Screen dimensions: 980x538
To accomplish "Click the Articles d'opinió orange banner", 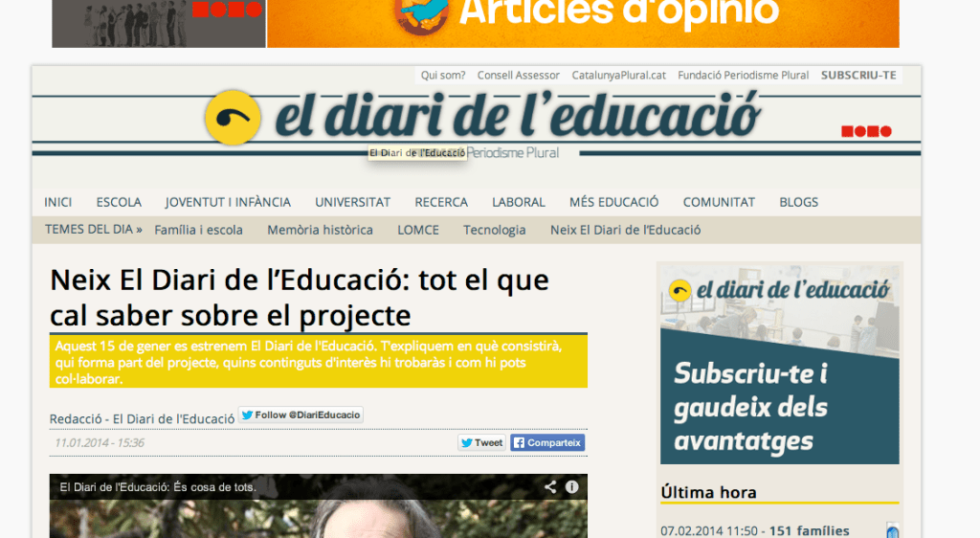I will point(583,23).
